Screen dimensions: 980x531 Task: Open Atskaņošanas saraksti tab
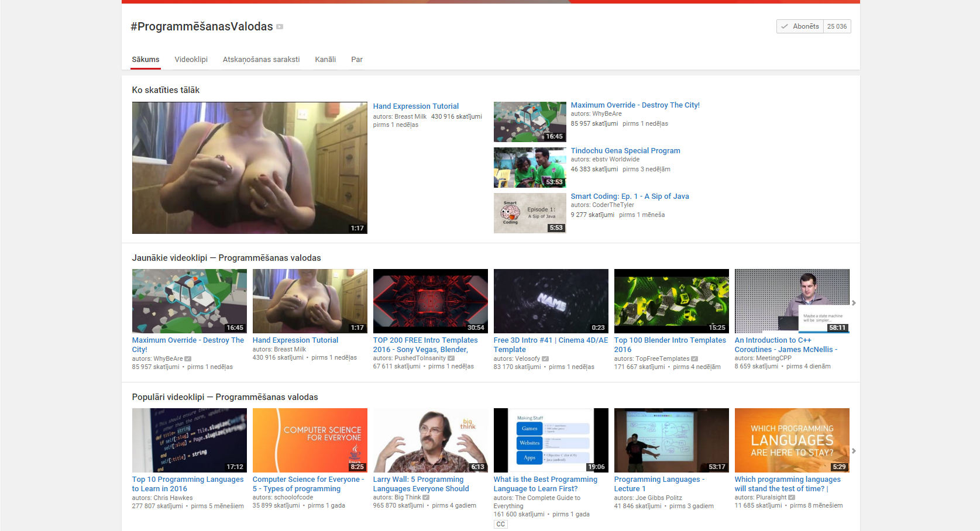point(262,60)
